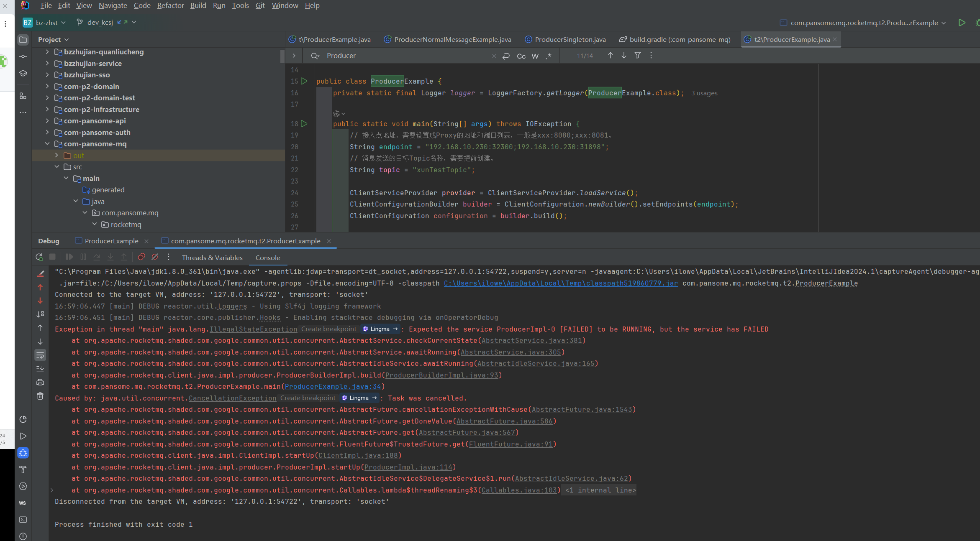Viewport: 980px width, 541px height.
Task: Open the dev_kcsj git branch dropdown
Action: pyautogui.click(x=107, y=23)
